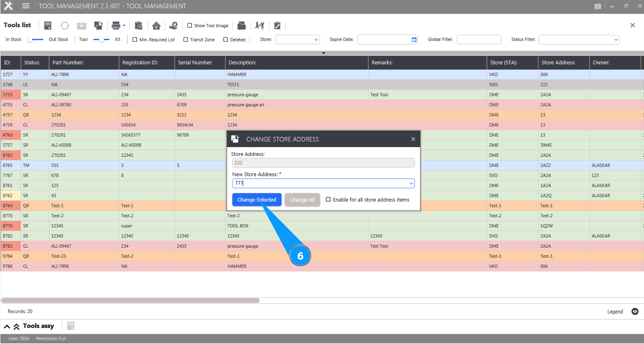Click the spreadsheet export icon in toolbar
This screenshot has width=644, height=344.
[48, 25]
